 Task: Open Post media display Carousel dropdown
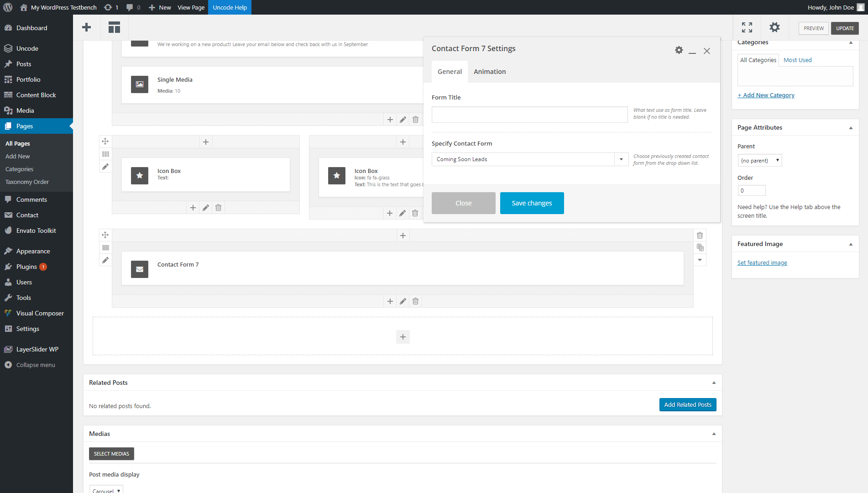click(x=106, y=490)
